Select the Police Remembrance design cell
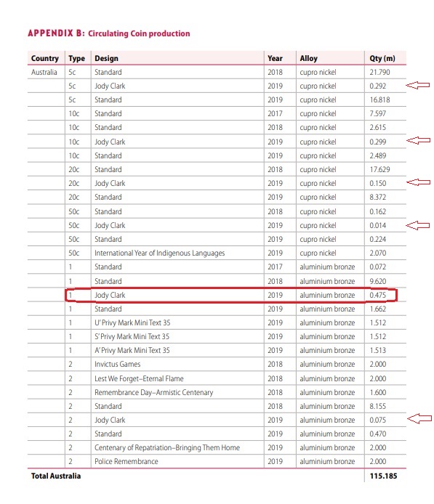This screenshot has width=434, height=504. 126,462
